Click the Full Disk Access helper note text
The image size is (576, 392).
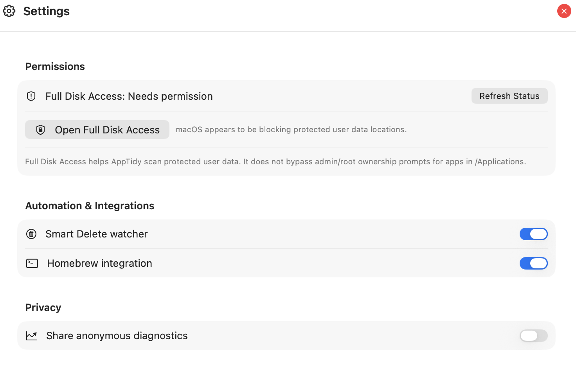(x=275, y=162)
